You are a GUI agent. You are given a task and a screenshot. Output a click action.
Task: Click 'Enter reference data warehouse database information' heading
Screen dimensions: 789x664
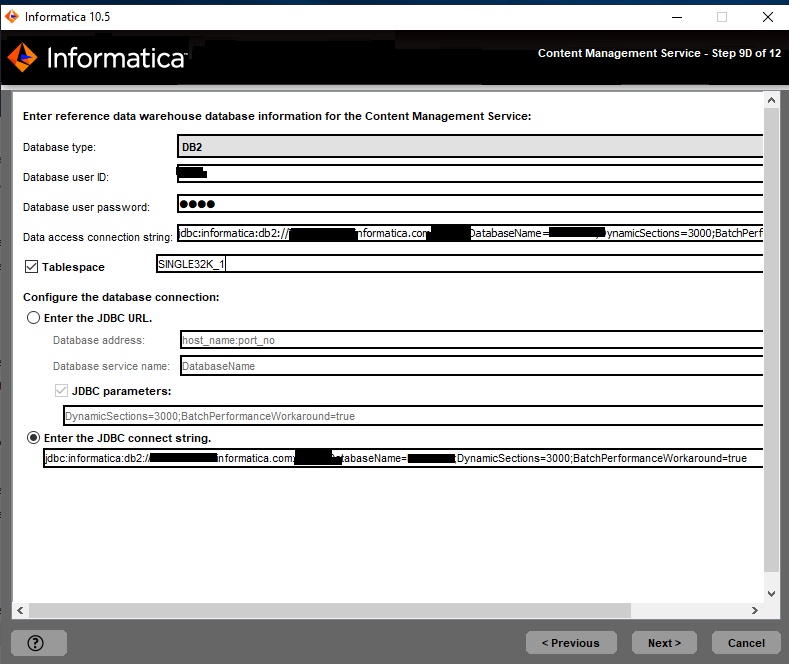(x=277, y=116)
